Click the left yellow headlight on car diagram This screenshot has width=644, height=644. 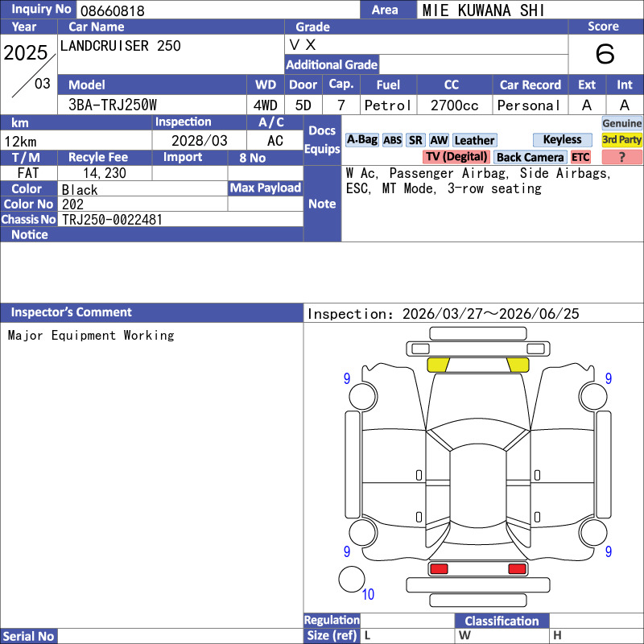pos(438,365)
